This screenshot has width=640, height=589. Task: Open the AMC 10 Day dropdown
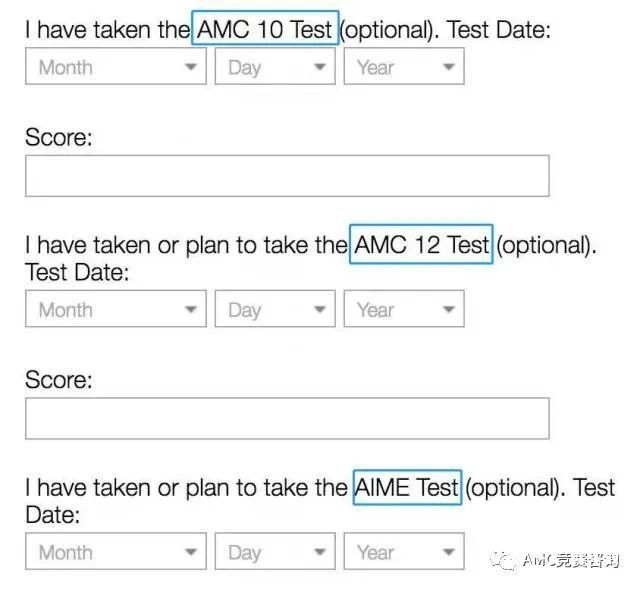click(275, 66)
